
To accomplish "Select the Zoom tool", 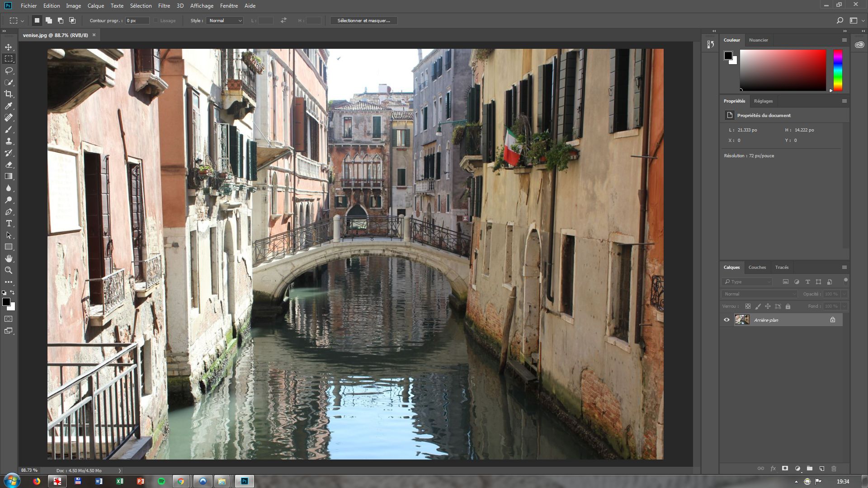I will [x=9, y=270].
